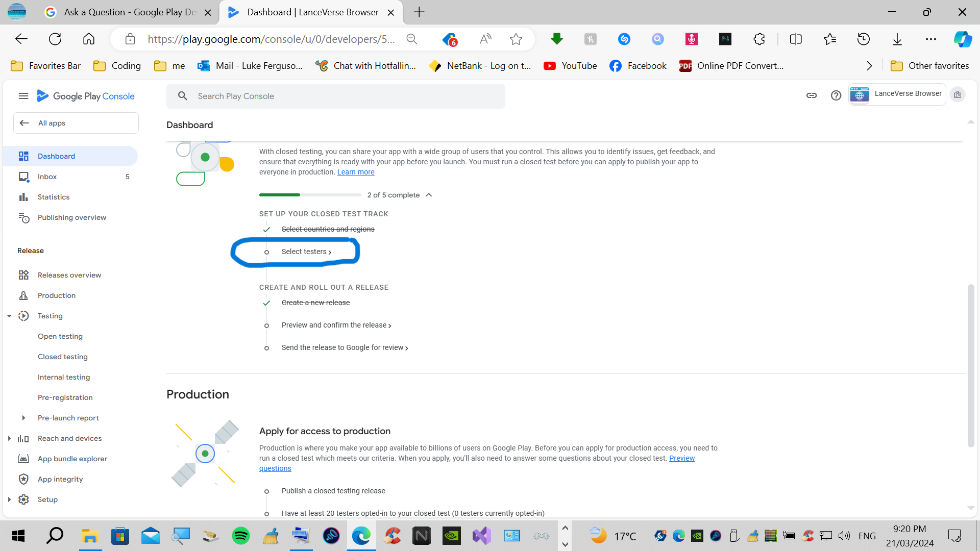
Task: Open the help question mark icon
Action: click(x=836, y=95)
